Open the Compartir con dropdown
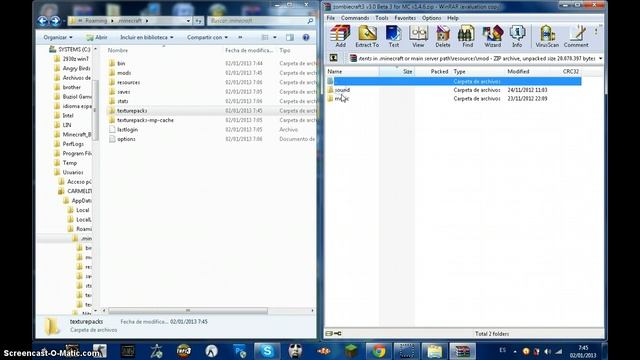Screen dimensions: 640x360 click(x=207, y=37)
